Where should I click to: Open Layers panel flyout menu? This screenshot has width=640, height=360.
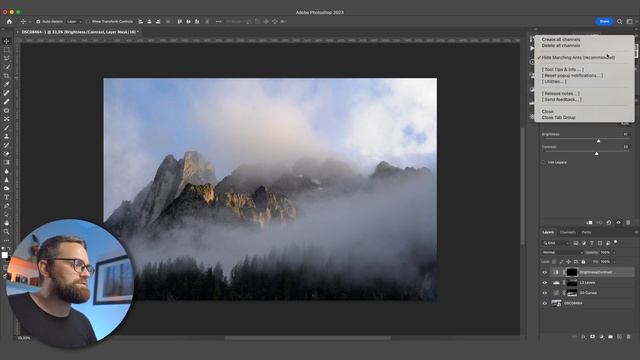tap(636, 232)
